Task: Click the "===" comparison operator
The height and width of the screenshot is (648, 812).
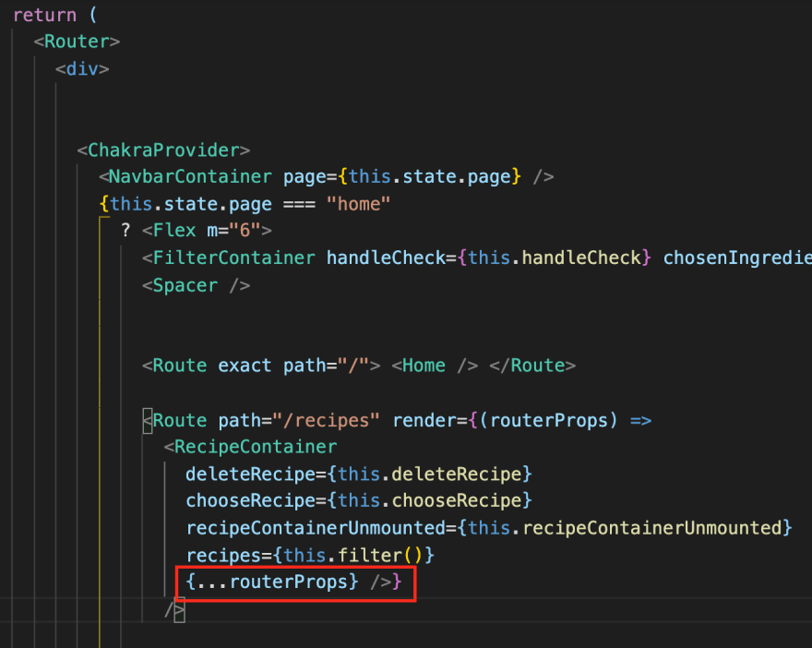Action: coord(299,204)
